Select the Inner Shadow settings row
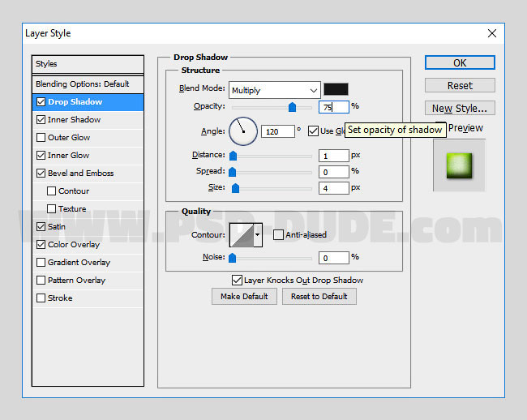This screenshot has height=420, width=527. (x=88, y=120)
